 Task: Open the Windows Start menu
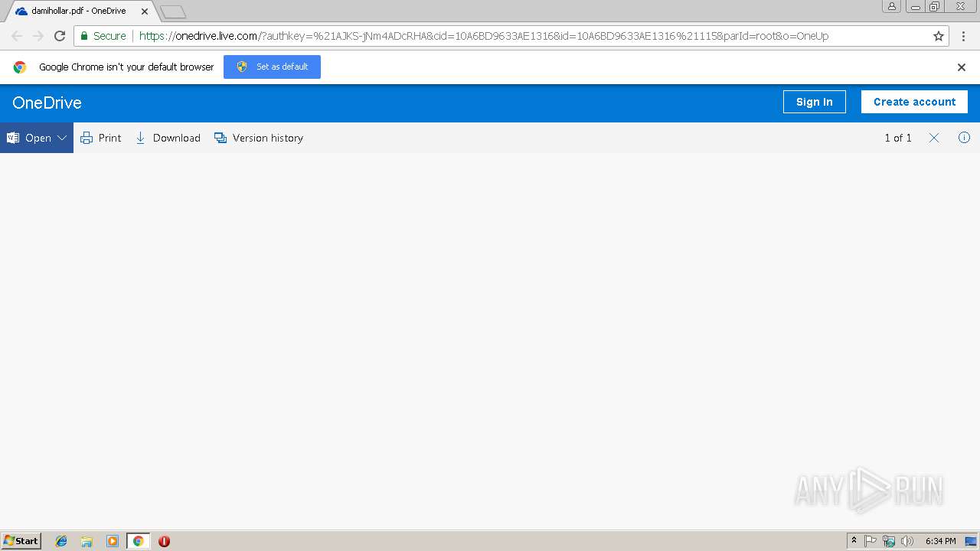(x=21, y=541)
